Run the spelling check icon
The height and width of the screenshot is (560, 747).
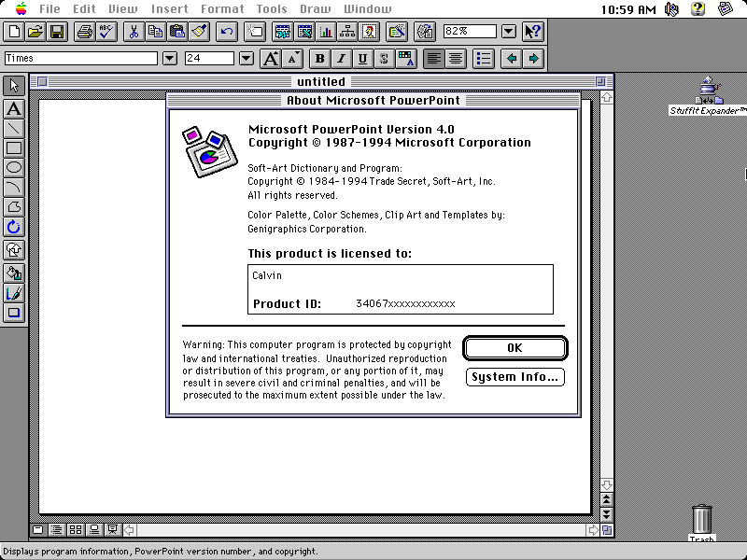point(106,32)
